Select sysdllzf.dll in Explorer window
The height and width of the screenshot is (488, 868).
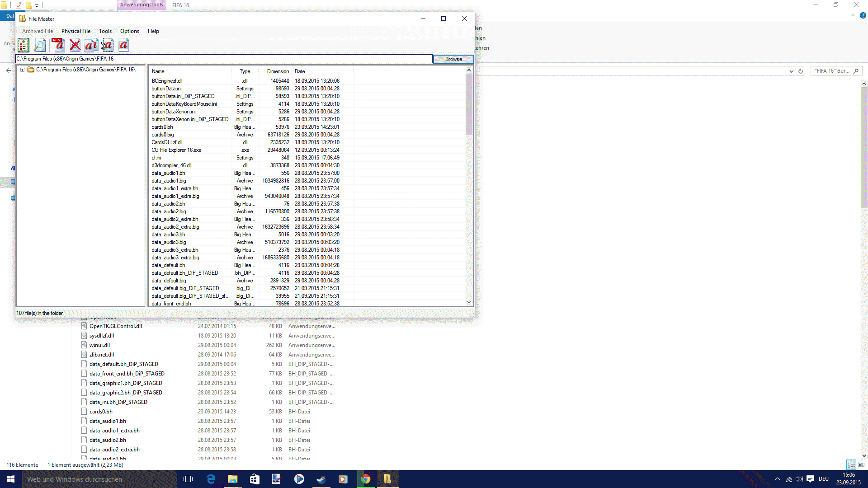coord(102,336)
